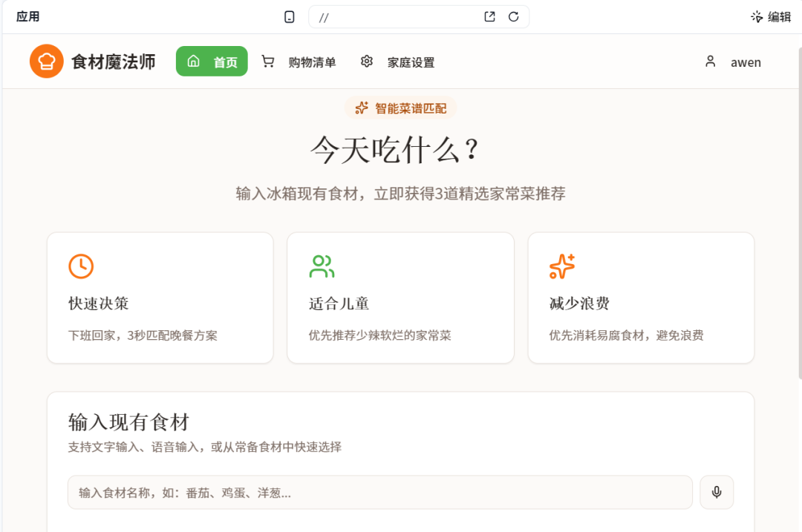Click the home icon inside the 首页 button
Image resolution: width=802 pixels, height=532 pixels.
(x=194, y=62)
